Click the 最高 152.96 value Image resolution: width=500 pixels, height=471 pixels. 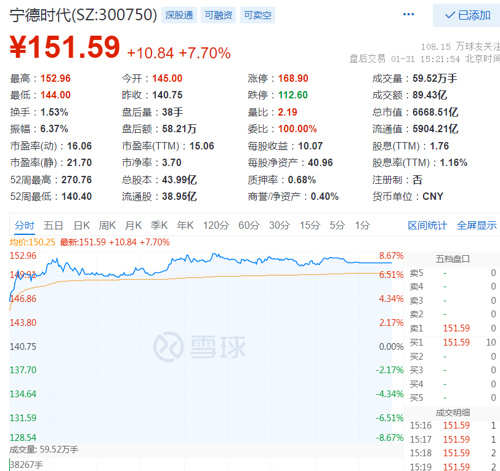(55, 79)
